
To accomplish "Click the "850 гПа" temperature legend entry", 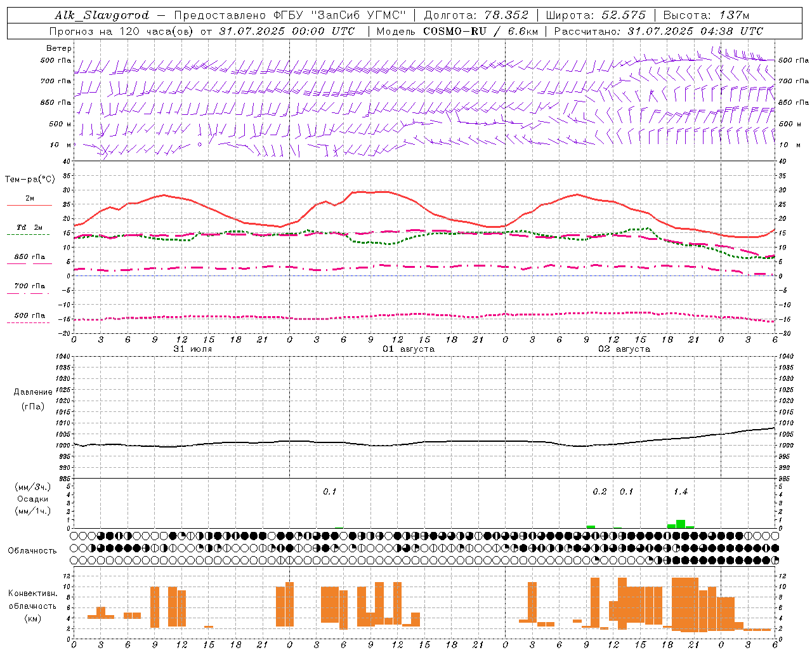I will click(x=30, y=257).
